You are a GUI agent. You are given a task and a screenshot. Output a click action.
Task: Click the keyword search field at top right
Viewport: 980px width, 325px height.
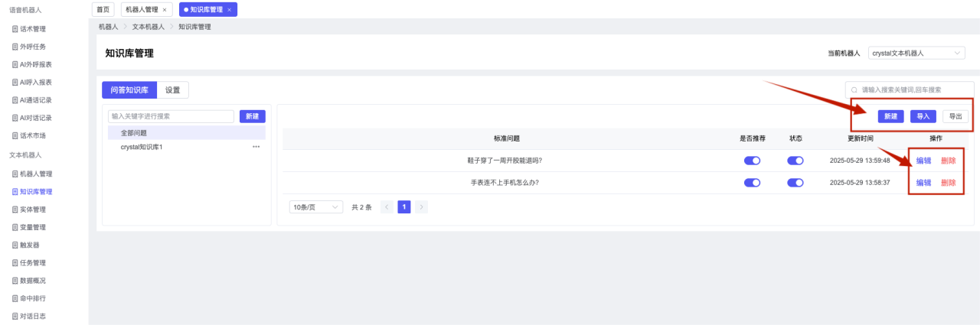point(911,89)
